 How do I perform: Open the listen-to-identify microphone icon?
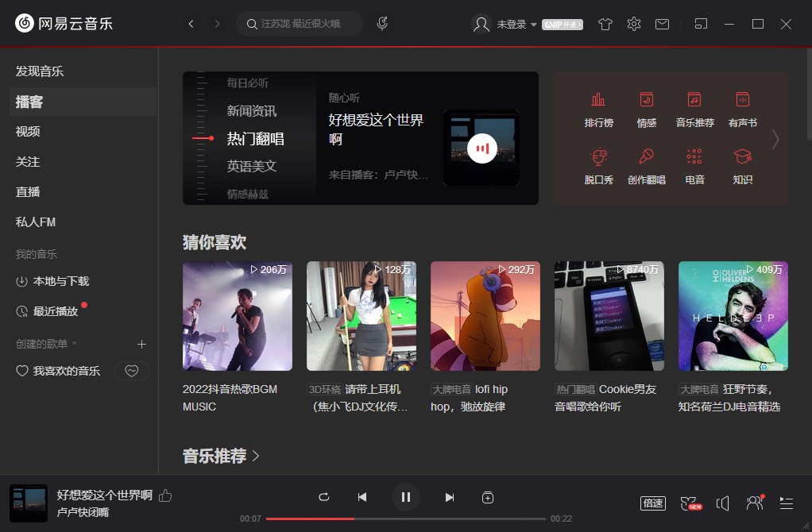tap(382, 23)
